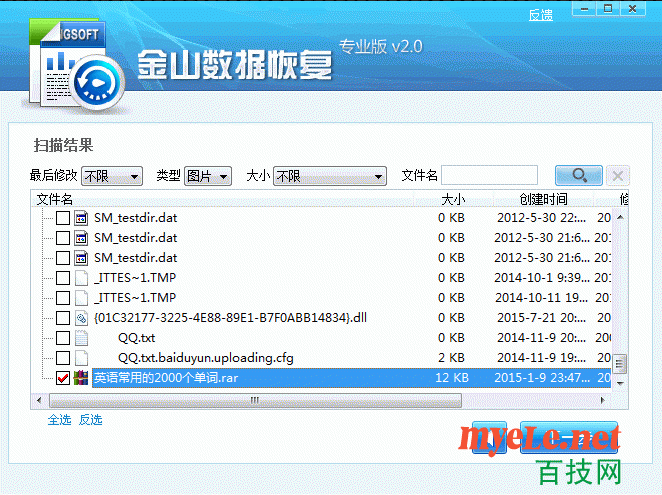Maximize the 金山数据恢复 window
The width and height of the screenshot is (662, 495).
[x=608, y=9]
